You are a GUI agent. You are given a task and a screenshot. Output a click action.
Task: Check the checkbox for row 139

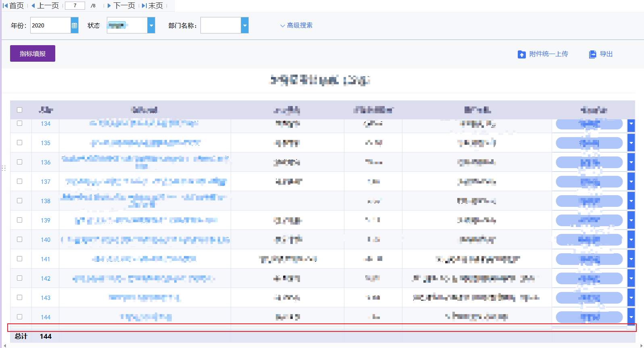pyautogui.click(x=19, y=220)
